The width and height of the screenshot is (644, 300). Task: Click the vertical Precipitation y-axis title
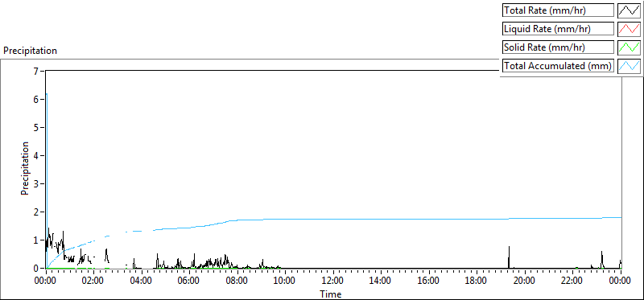pyautogui.click(x=25, y=168)
